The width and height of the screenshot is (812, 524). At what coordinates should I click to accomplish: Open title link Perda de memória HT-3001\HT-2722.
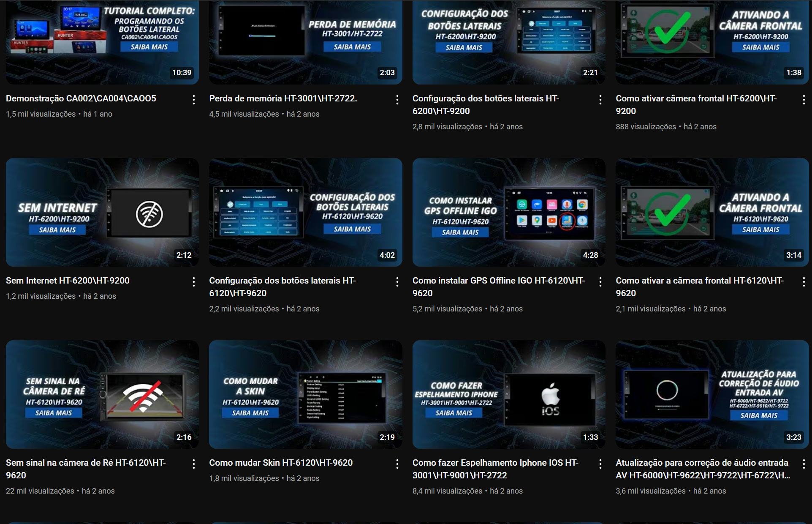click(x=283, y=98)
